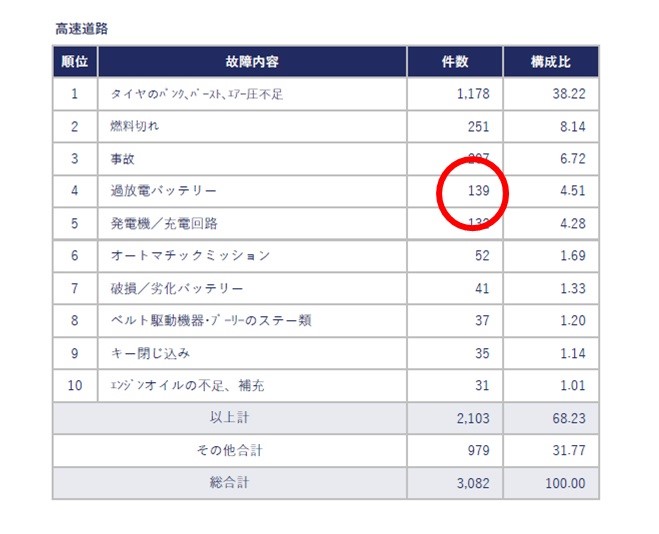Click the 故障内容 column header
This screenshot has width=659, height=534.
point(252,62)
